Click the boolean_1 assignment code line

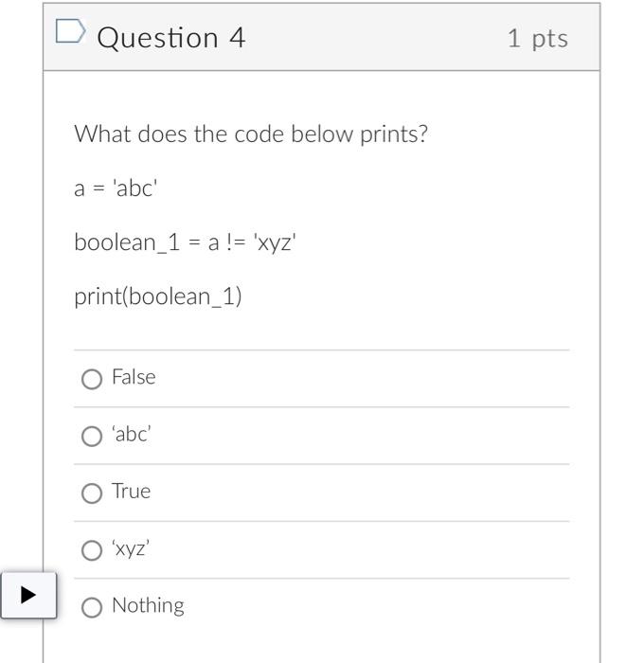tap(185, 242)
